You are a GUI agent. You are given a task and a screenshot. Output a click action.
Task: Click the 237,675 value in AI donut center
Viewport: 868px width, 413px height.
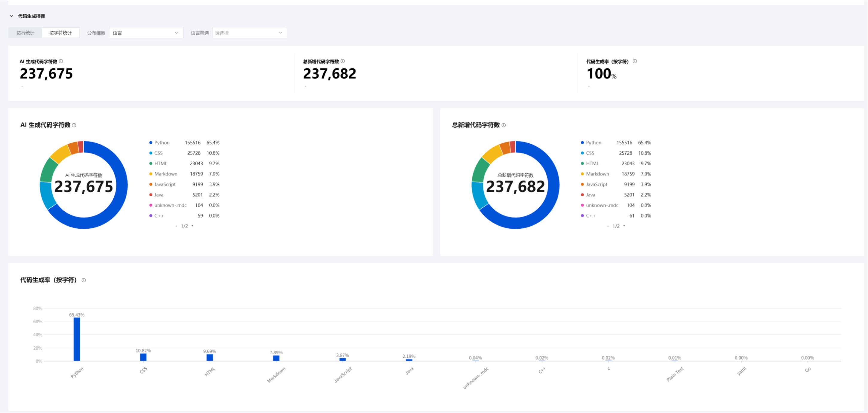click(x=84, y=187)
